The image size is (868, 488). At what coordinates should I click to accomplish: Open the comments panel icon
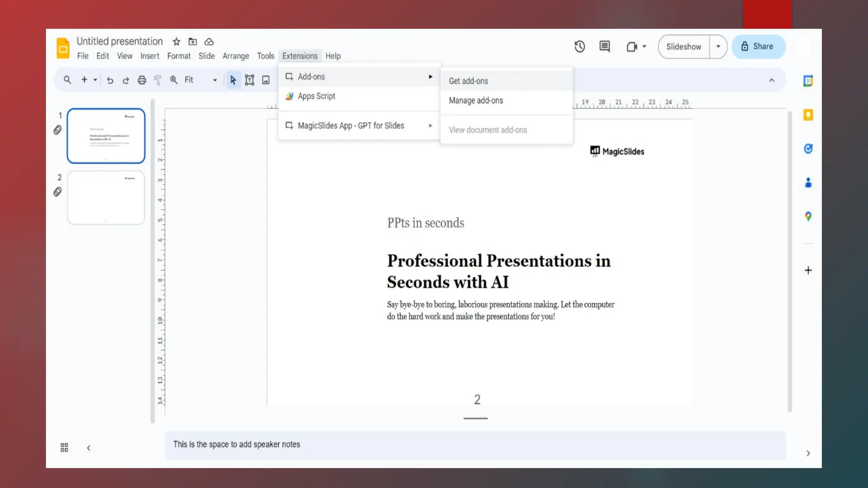pyautogui.click(x=604, y=47)
